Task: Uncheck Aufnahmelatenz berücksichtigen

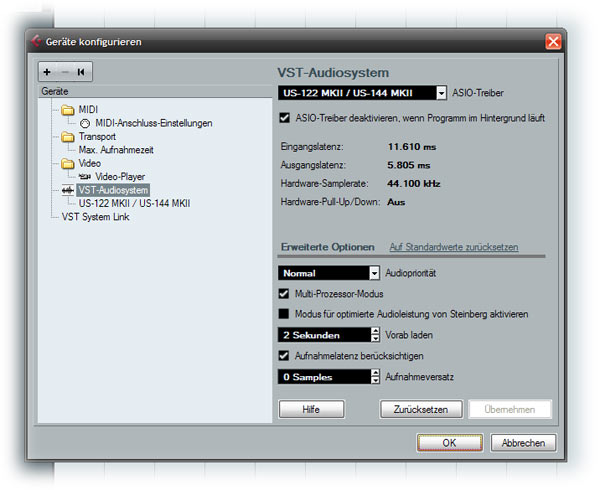Action: pos(285,356)
